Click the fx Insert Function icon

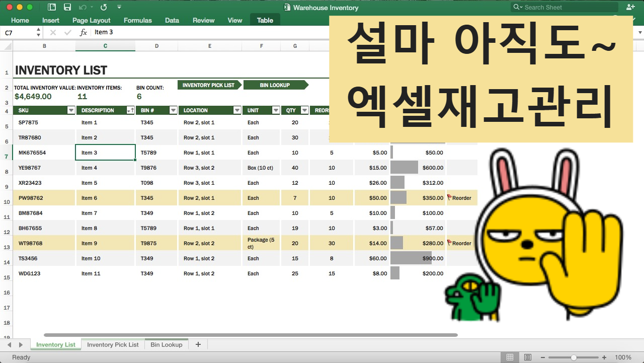coord(84,32)
